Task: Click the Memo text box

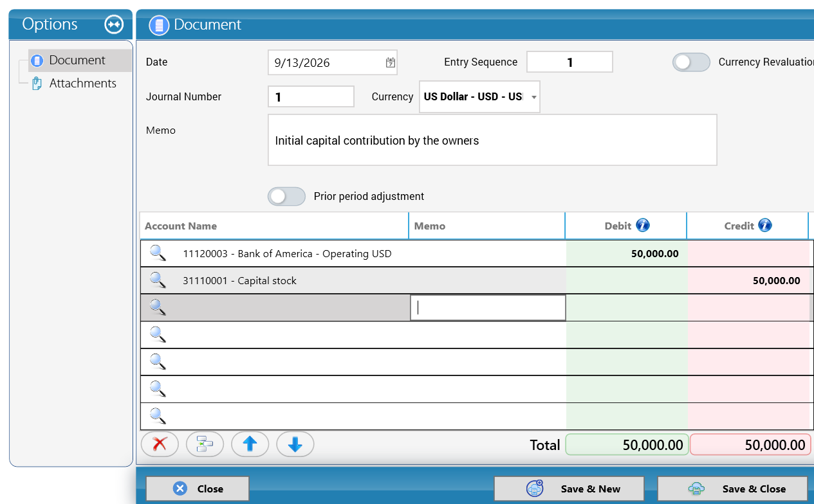Action: click(492, 140)
